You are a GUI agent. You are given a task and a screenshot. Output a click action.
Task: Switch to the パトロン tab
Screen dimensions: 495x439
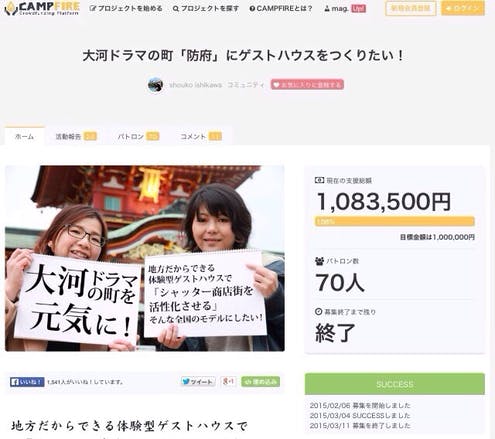pyautogui.click(x=138, y=136)
